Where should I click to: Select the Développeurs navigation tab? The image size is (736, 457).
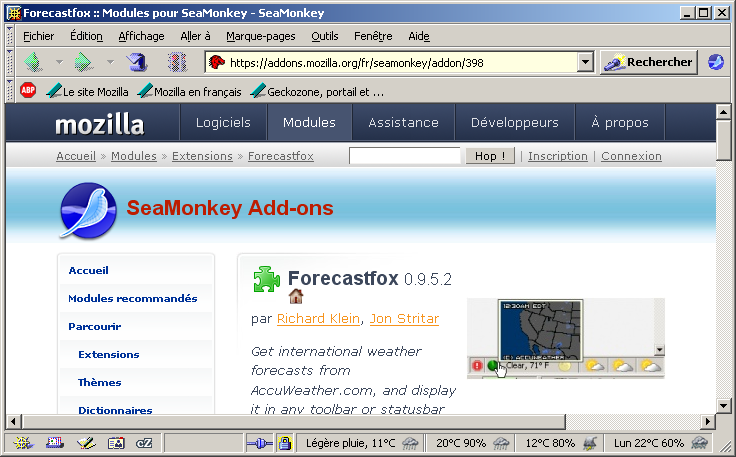pos(514,122)
